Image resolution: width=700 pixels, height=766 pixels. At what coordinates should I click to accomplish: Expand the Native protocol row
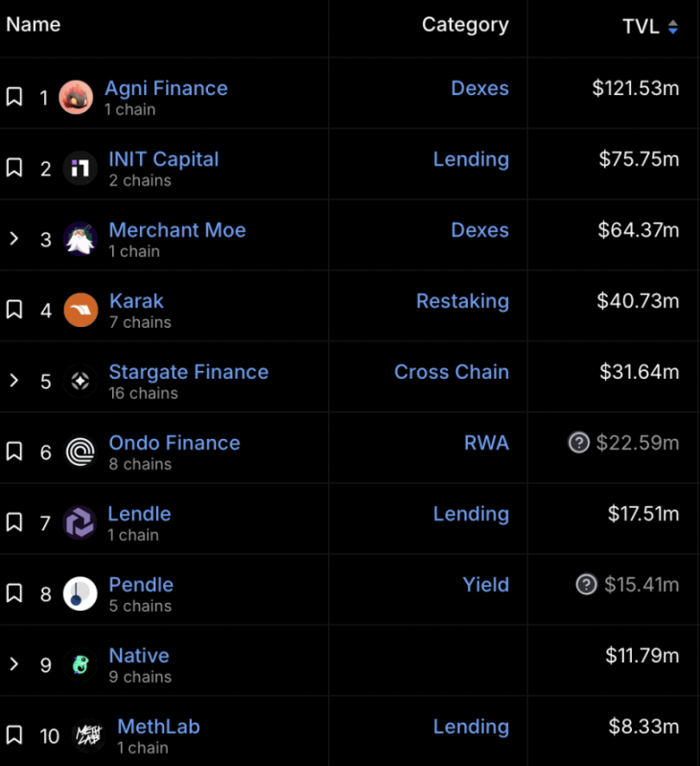(x=14, y=664)
